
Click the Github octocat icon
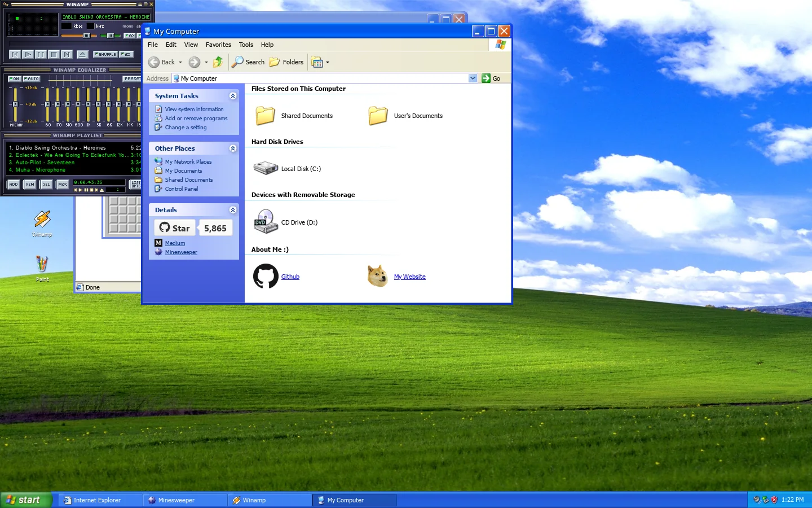(x=266, y=277)
